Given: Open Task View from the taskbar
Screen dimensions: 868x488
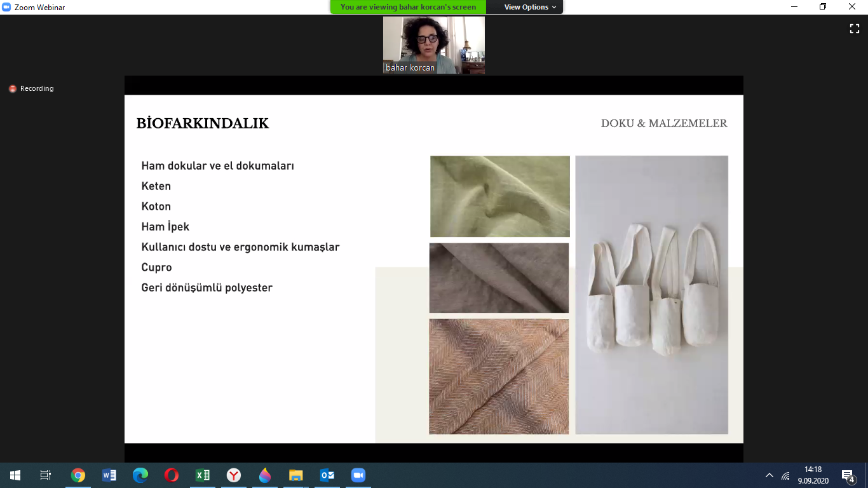Looking at the screenshot, I should pyautogui.click(x=46, y=475).
